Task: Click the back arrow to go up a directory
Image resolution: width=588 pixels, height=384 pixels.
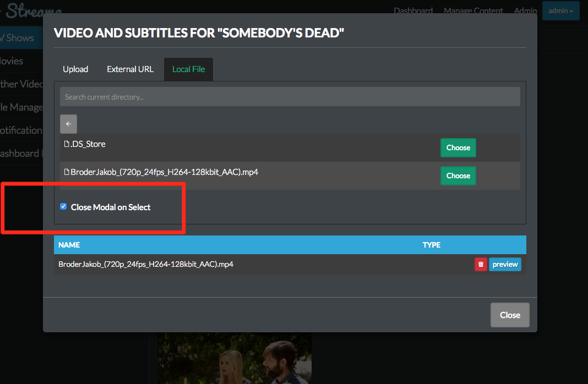Action: pos(68,124)
